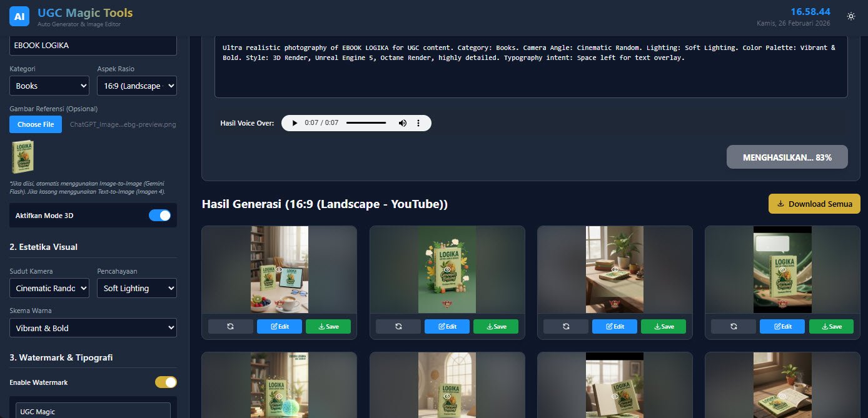
Task: Open the speech bubble book thumbnail
Action: [782, 269]
